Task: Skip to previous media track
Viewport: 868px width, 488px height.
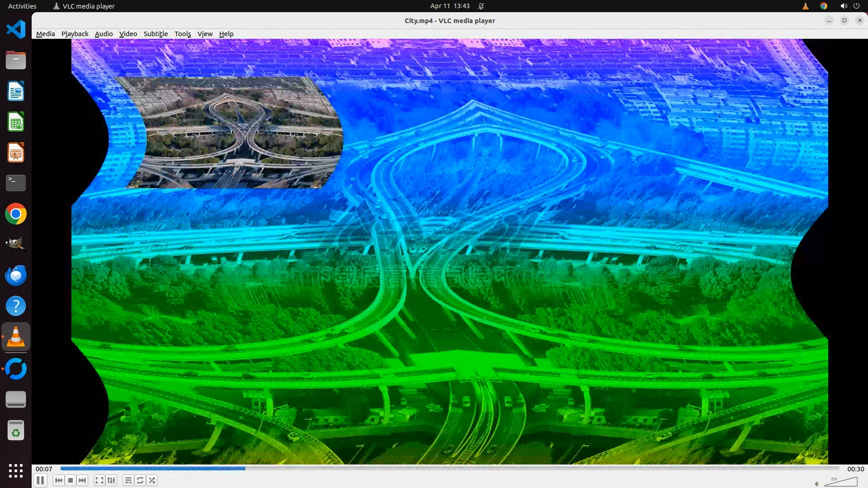Action: 58,480
